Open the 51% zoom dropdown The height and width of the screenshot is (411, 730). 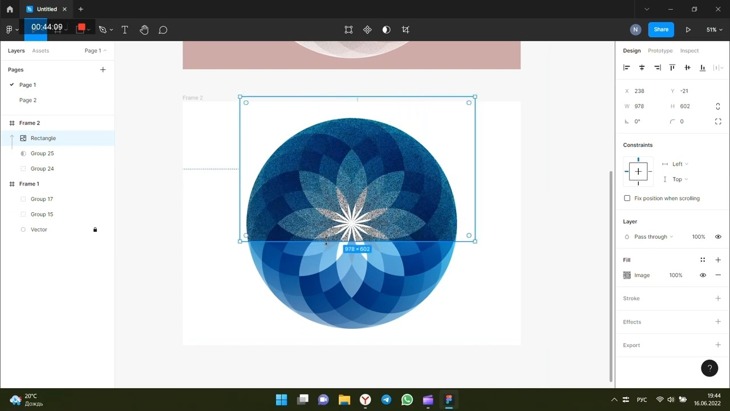pos(714,30)
